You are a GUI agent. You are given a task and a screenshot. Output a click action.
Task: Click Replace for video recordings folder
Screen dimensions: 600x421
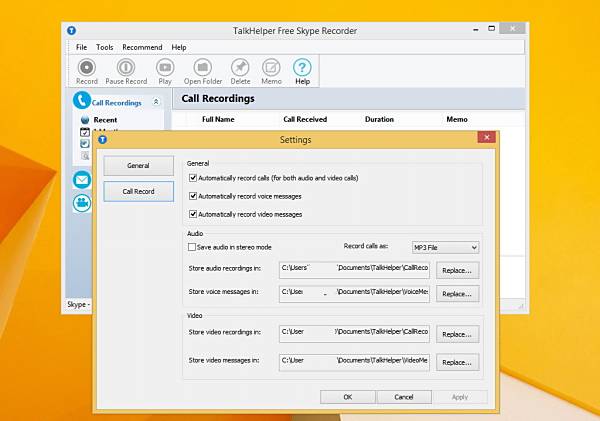(x=457, y=334)
